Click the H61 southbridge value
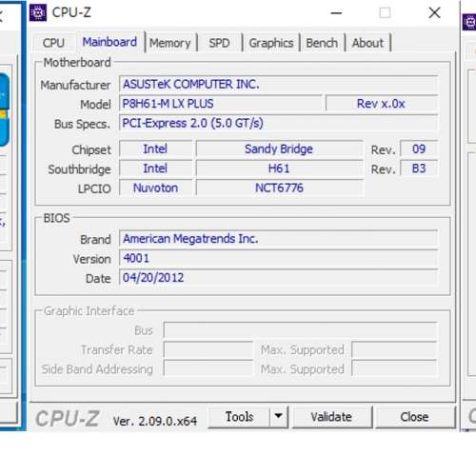The width and height of the screenshot is (476, 476). pyautogui.click(x=279, y=169)
